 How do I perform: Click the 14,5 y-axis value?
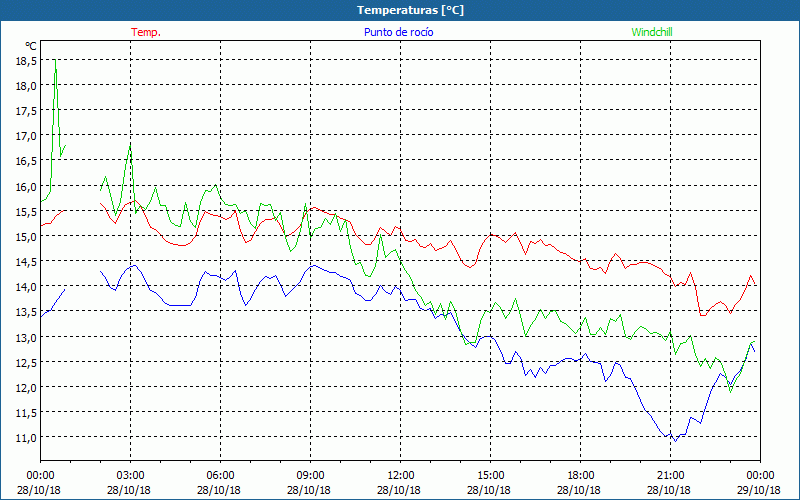coord(27,262)
